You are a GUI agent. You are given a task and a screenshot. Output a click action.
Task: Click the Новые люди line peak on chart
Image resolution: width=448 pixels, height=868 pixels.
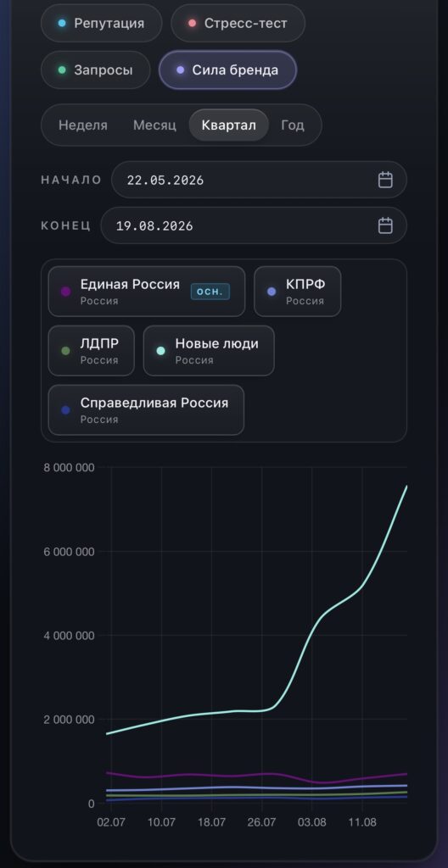point(406,487)
